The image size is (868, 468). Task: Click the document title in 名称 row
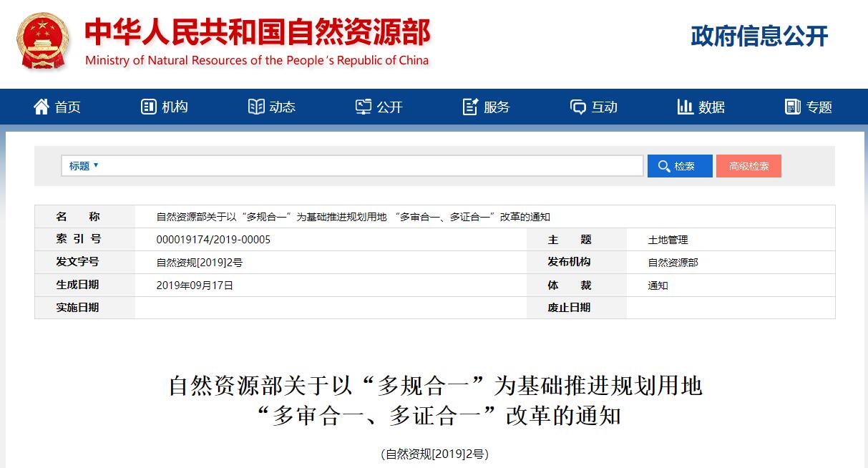coord(353,217)
